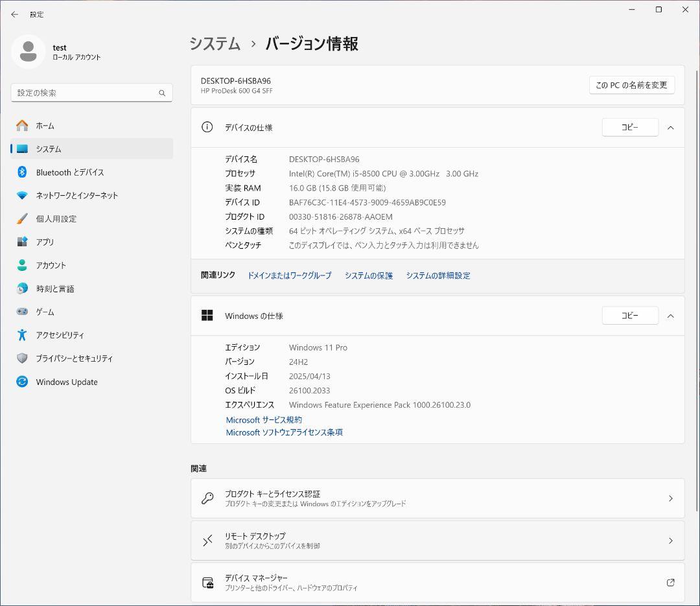This screenshot has height=606, width=700.
Task: Collapse the Windows の仕様 section
Action: pyautogui.click(x=671, y=316)
